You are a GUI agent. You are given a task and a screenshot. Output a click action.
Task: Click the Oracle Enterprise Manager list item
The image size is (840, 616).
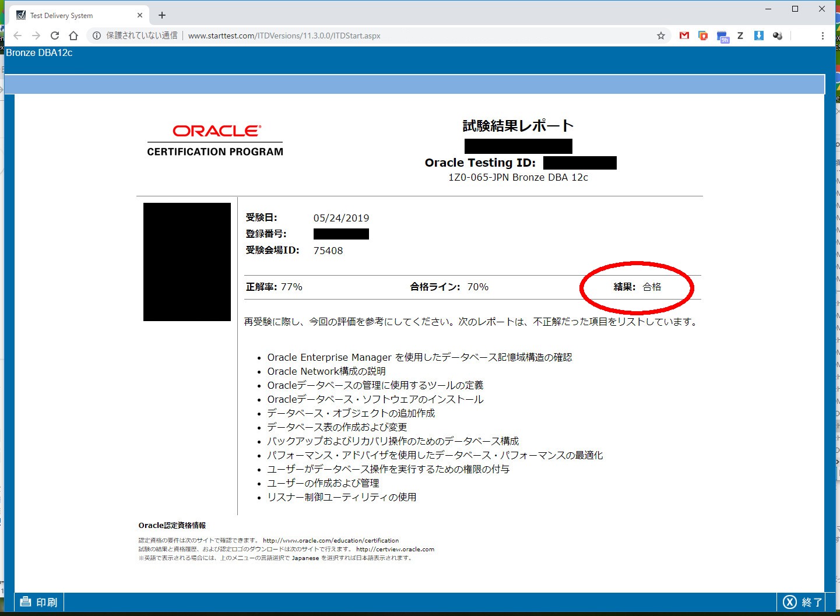click(420, 357)
